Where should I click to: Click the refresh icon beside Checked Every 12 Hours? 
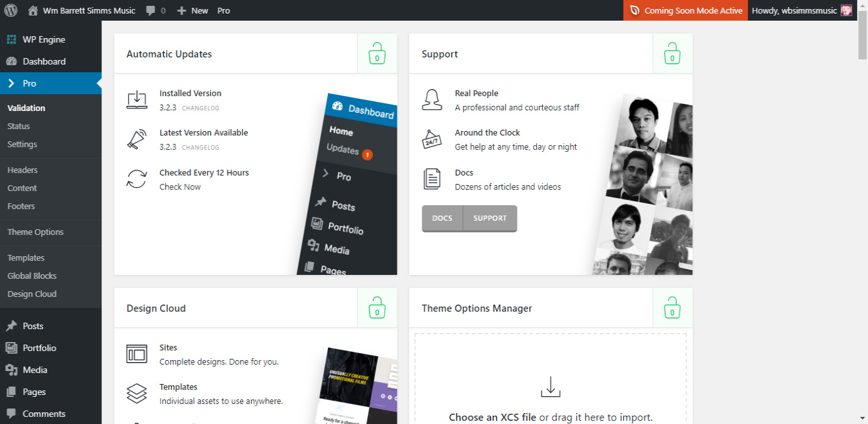pos(137,179)
